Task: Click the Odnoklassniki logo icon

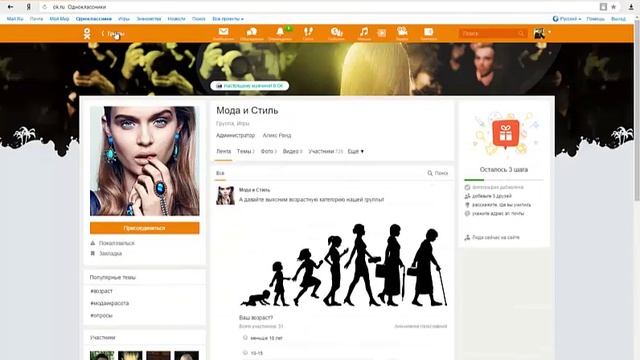Action: point(87,33)
